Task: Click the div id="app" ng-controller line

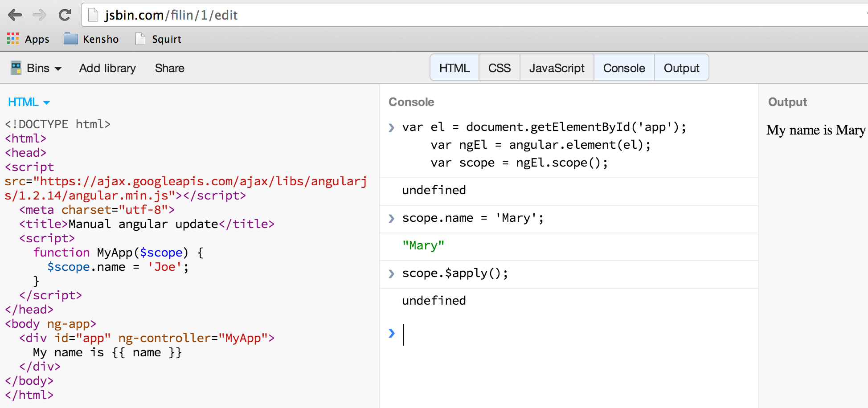Action: click(x=147, y=338)
